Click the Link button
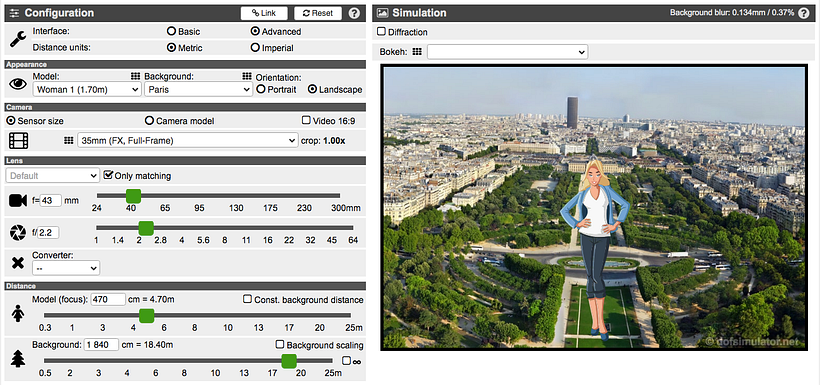The height and width of the screenshot is (385, 820). click(x=264, y=13)
